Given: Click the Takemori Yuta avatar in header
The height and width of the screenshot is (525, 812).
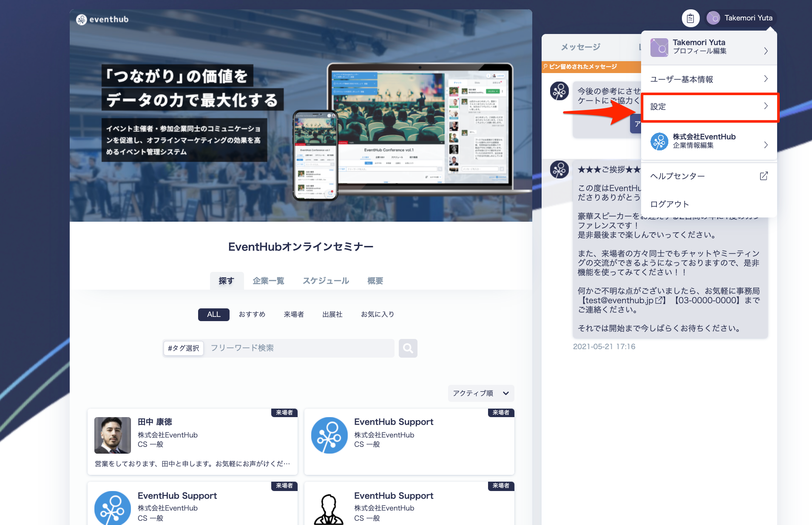Looking at the screenshot, I should 713,18.
